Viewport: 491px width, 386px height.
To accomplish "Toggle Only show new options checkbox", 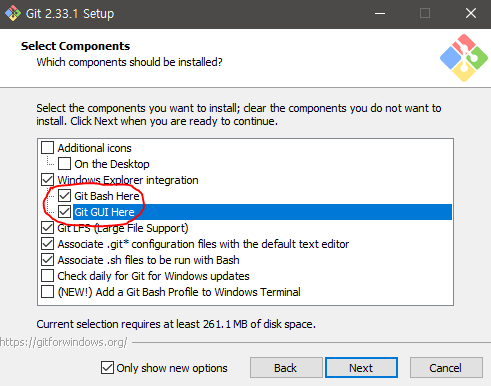I will pos(107,368).
